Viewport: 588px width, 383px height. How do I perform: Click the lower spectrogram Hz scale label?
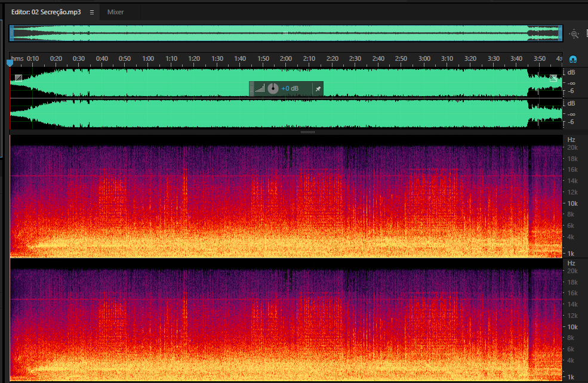pos(571,264)
